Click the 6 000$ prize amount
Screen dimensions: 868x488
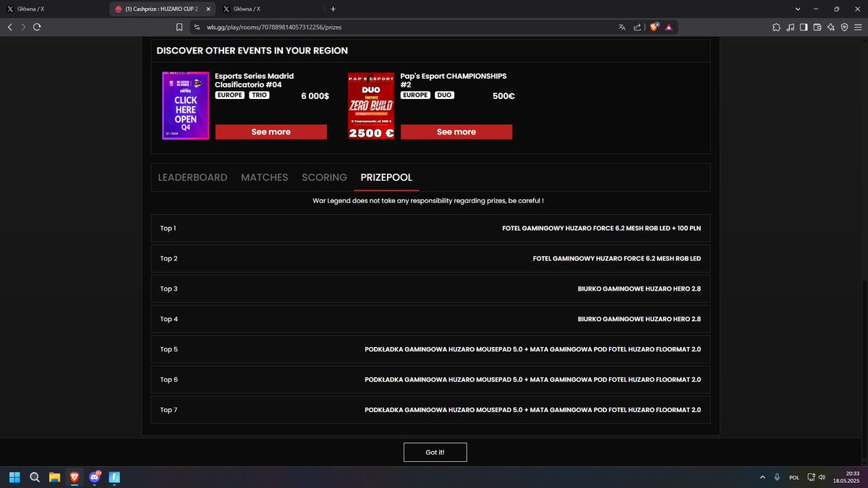315,96
